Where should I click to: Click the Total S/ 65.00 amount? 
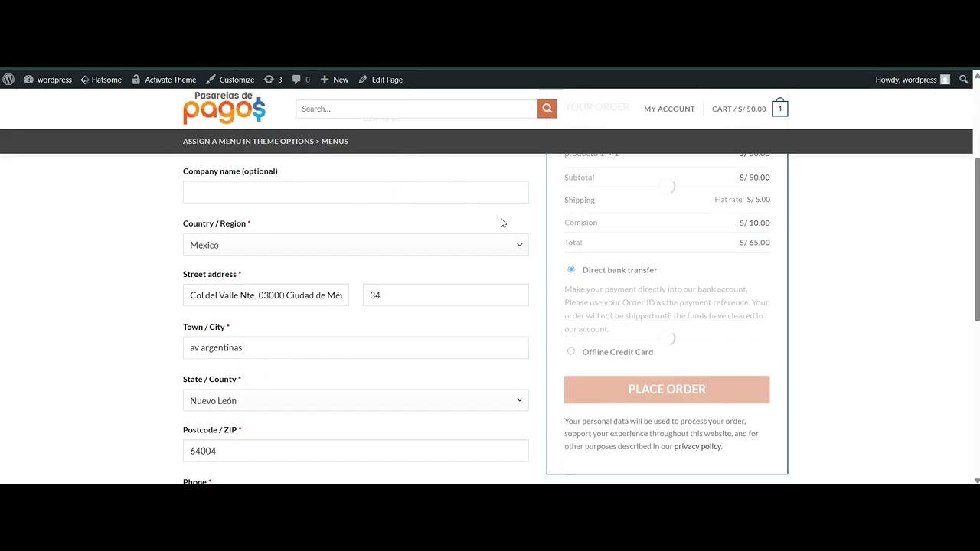[755, 243]
